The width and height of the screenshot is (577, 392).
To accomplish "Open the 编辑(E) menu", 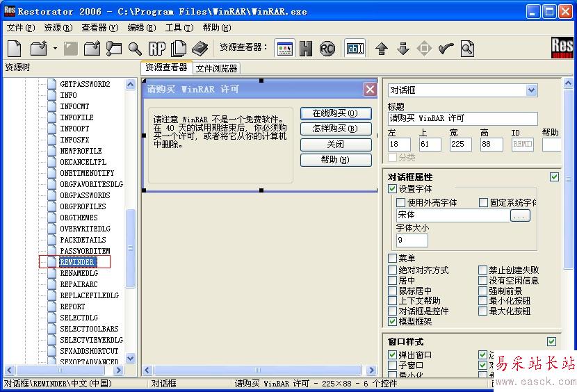I will pos(142,28).
